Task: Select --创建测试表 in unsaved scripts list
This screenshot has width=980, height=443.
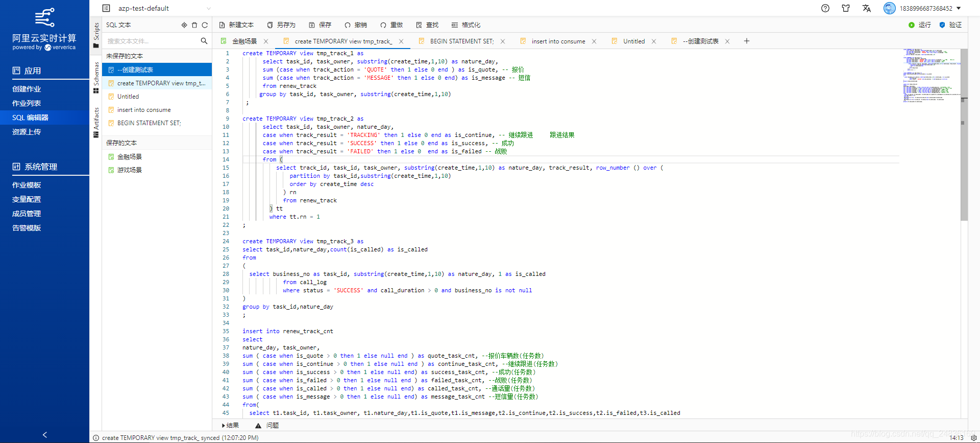Action: tap(157, 70)
